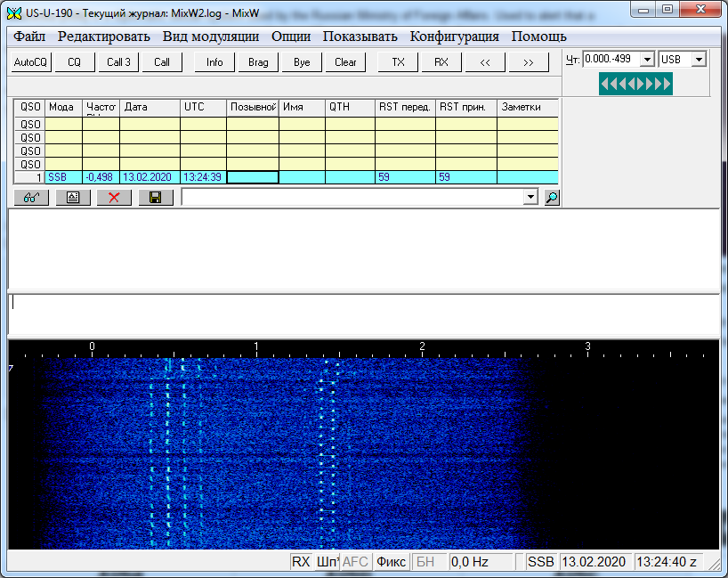Click the 13:24:40 z clock in status bar
The width and height of the screenshot is (728, 578).
pos(667,562)
